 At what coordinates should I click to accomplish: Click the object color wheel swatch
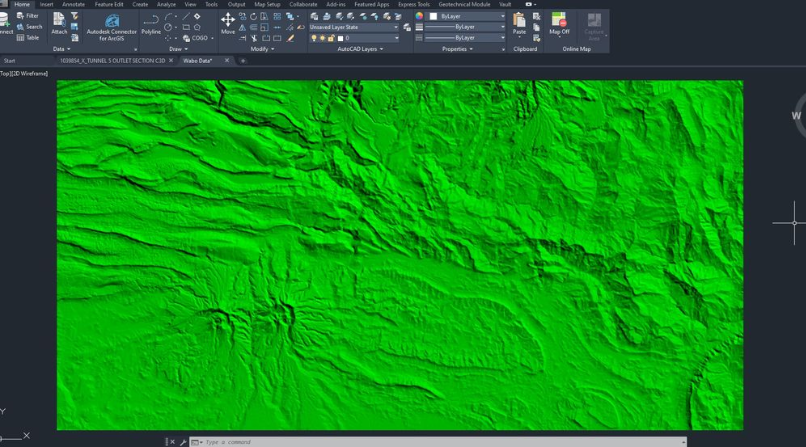pyautogui.click(x=420, y=16)
